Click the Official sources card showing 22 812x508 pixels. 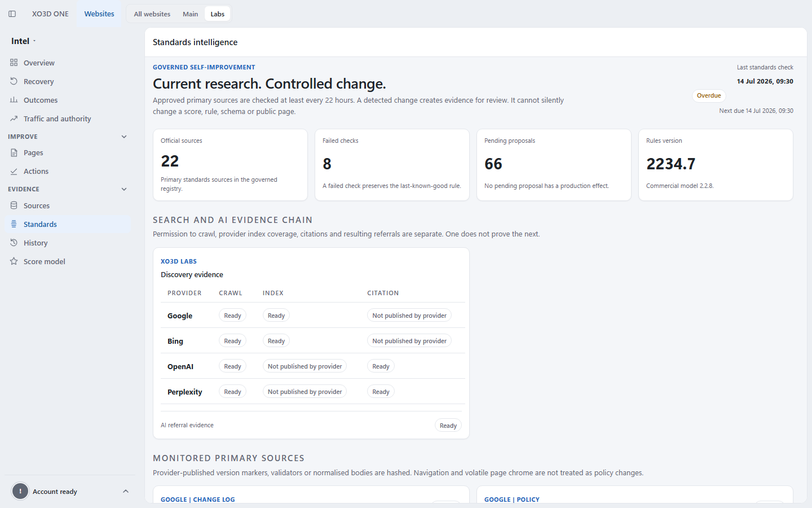pos(230,165)
